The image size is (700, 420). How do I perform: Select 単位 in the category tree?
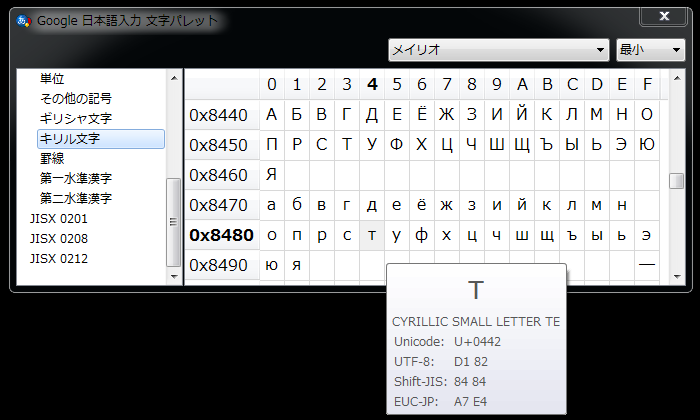52,79
